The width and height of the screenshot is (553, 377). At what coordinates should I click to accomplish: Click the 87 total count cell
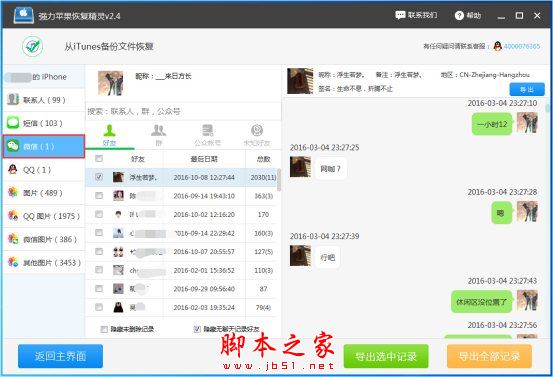(263, 288)
